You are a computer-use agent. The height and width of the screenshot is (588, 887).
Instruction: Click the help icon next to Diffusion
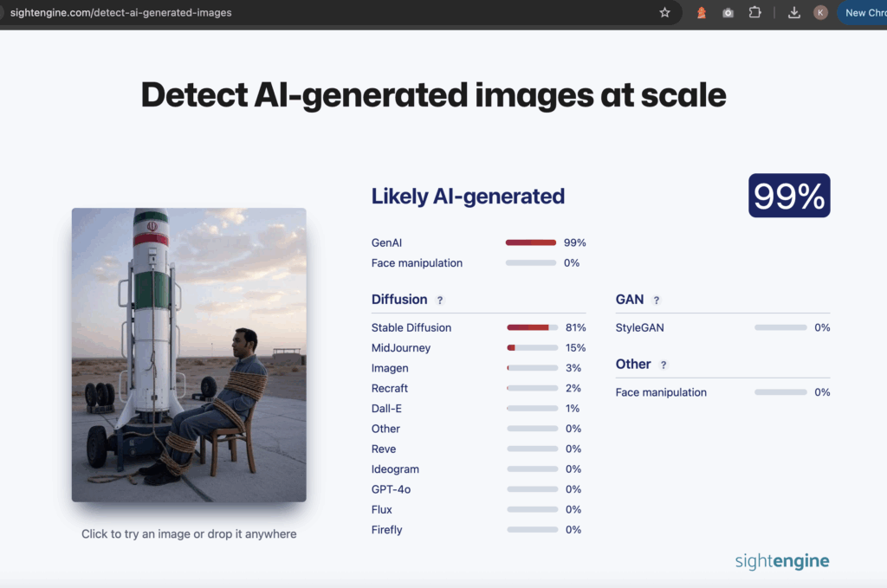(440, 300)
